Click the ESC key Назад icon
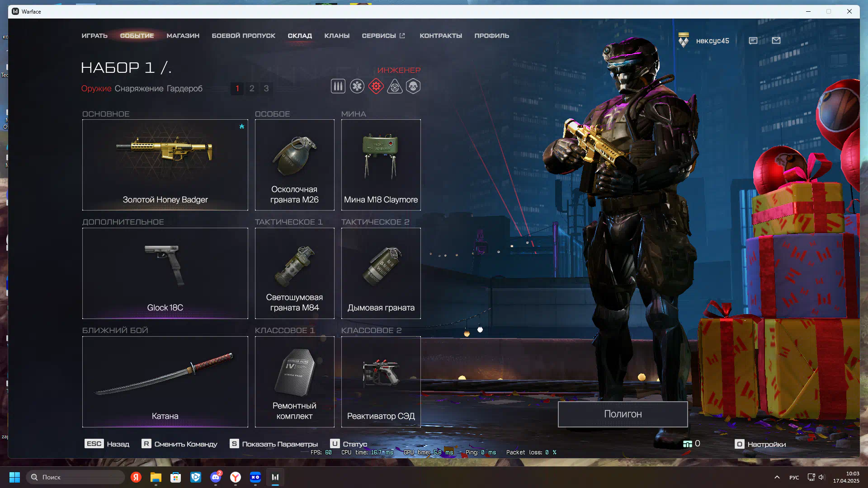 coord(94,444)
